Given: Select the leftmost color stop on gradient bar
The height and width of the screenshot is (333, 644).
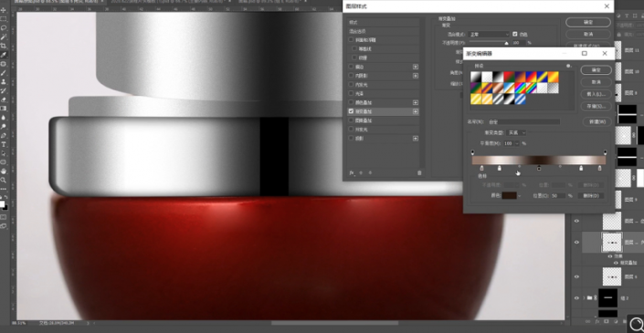Looking at the screenshot, I should 481,168.
